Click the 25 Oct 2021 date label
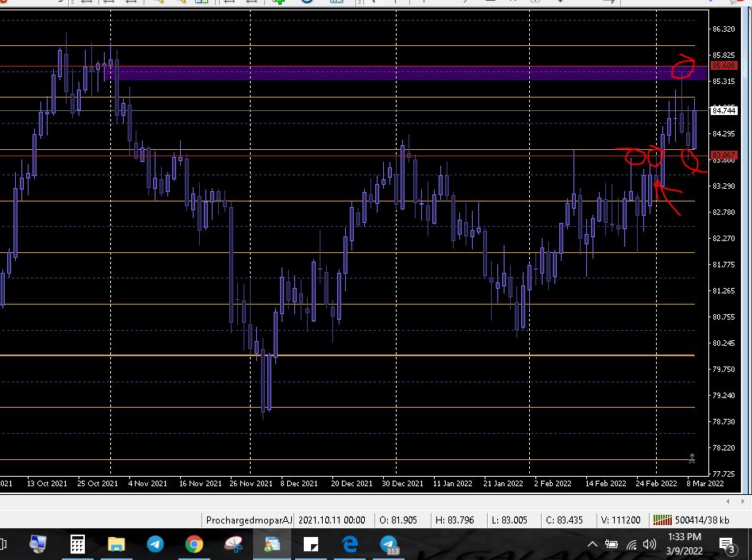Screen dimensions: 752x560 98,483
